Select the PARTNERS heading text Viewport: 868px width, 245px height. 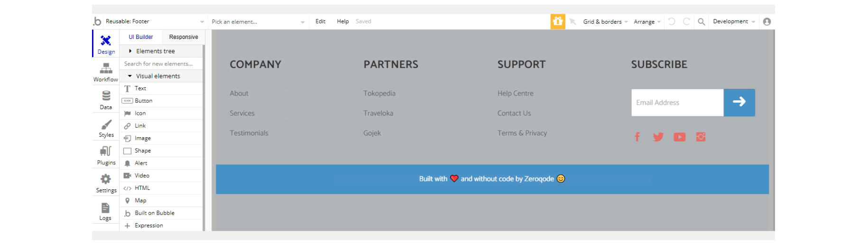(x=391, y=65)
